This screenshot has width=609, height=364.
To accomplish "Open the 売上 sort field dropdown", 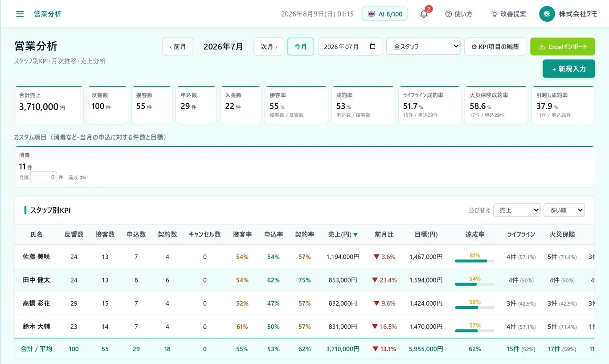I will click(x=517, y=210).
